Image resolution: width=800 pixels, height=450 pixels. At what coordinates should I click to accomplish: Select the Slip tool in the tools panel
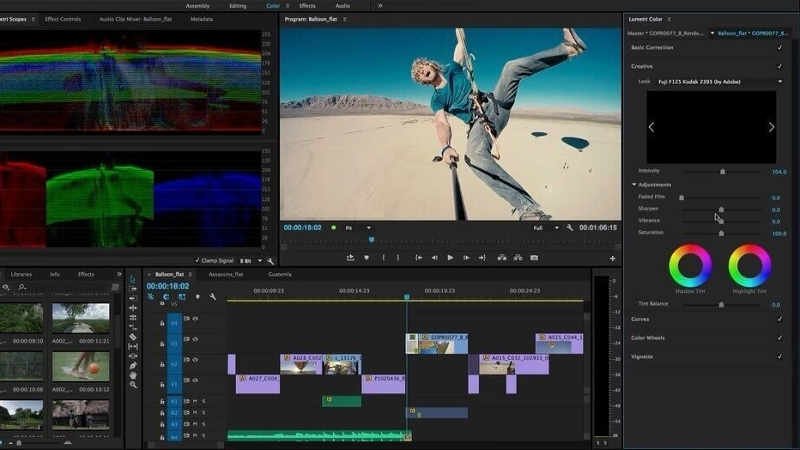click(x=133, y=346)
